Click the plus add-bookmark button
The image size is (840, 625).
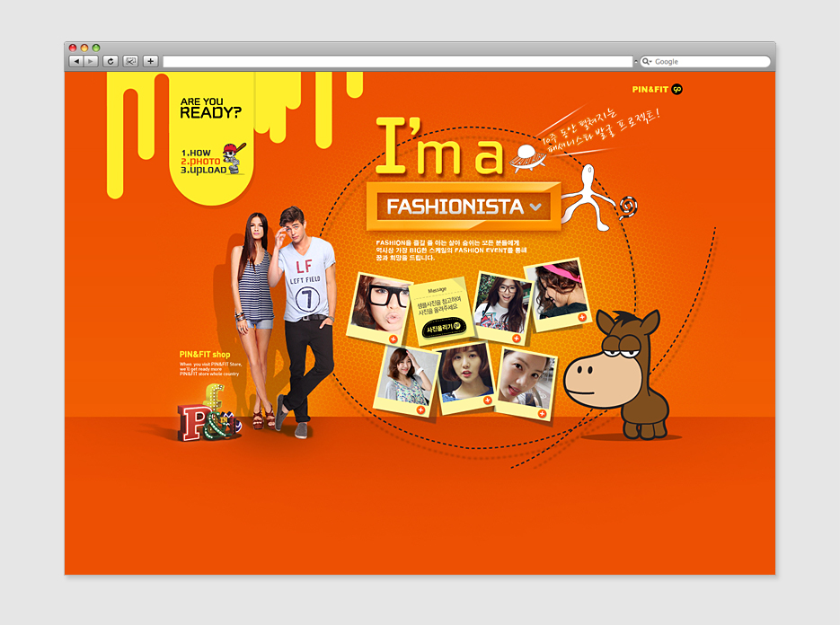tap(151, 61)
